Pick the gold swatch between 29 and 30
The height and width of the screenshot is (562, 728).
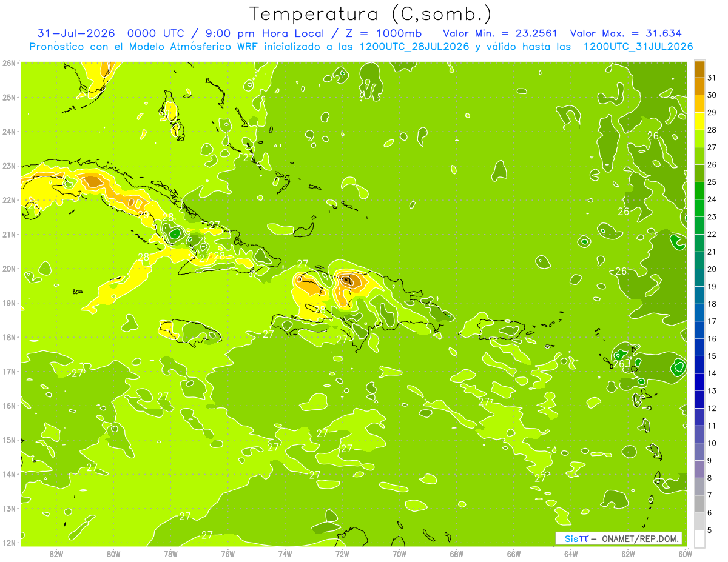699,104
